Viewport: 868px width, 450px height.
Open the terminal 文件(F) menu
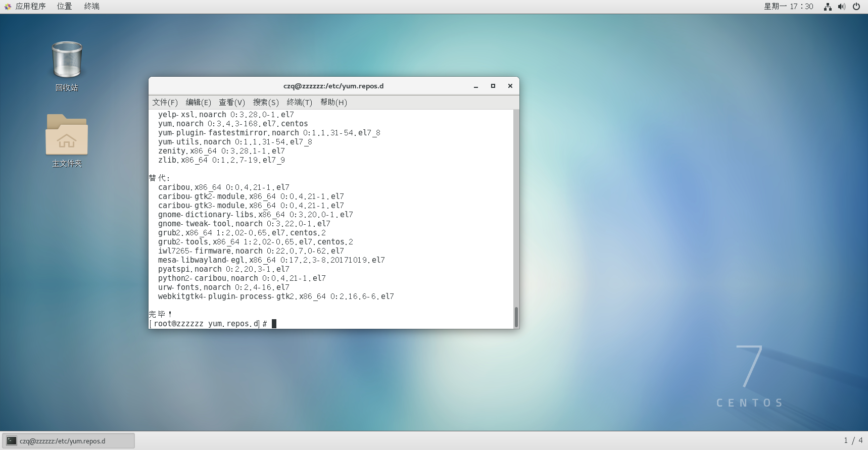pyautogui.click(x=165, y=103)
